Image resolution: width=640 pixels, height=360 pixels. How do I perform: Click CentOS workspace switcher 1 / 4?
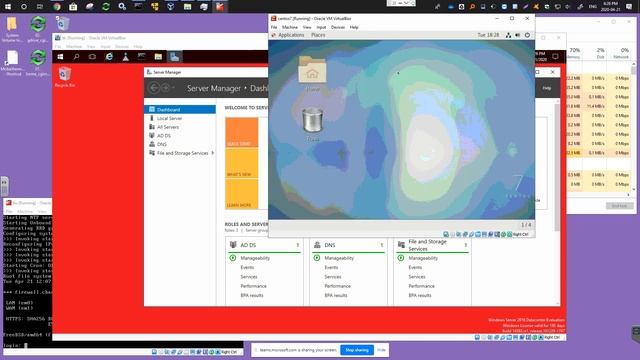526,225
